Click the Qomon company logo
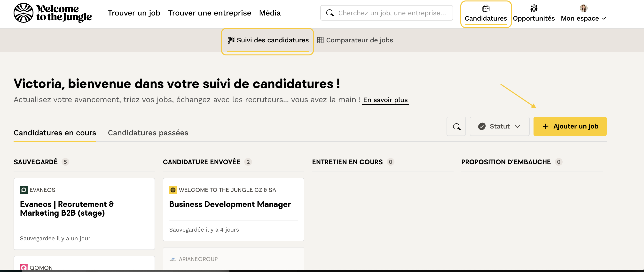The image size is (644, 272). [24, 267]
